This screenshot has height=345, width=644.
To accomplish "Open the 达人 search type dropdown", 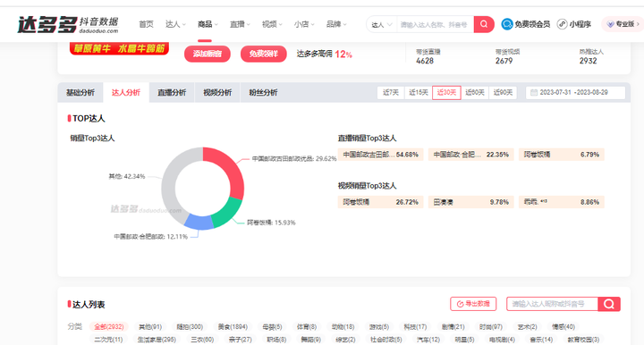I will [382, 25].
